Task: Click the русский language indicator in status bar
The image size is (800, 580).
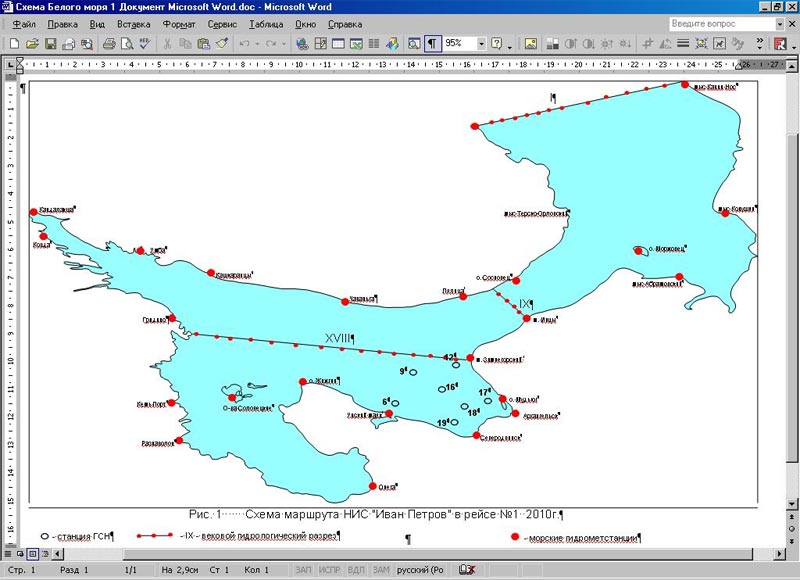Action: tap(421, 570)
